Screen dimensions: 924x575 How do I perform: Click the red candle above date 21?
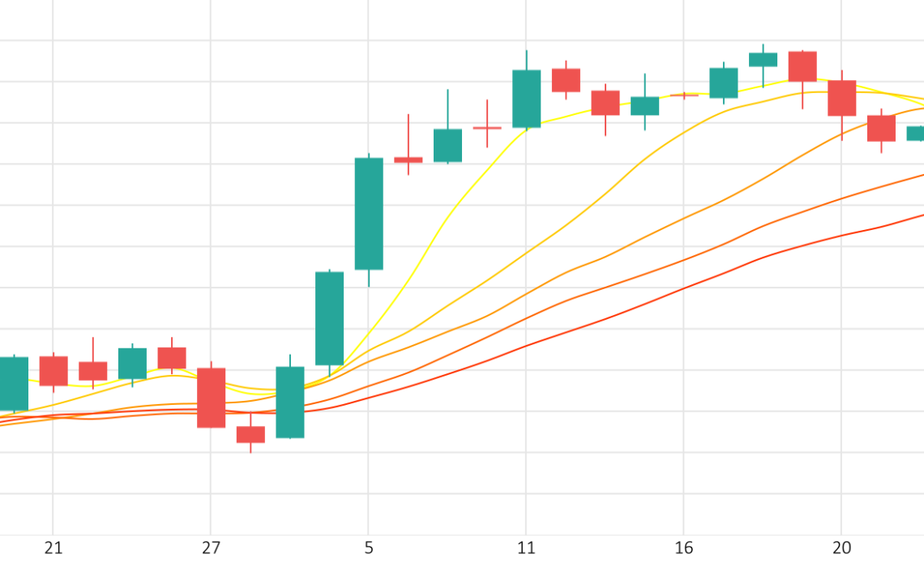(x=53, y=371)
